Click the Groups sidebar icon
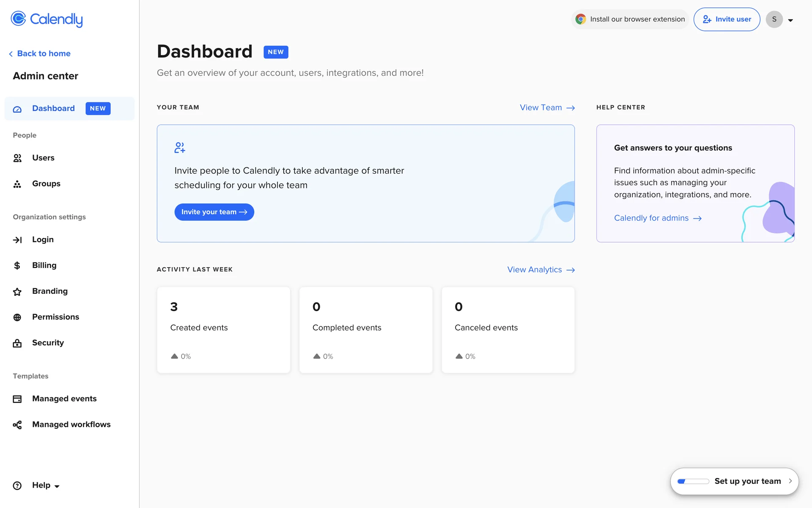 [x=17, y=184]
